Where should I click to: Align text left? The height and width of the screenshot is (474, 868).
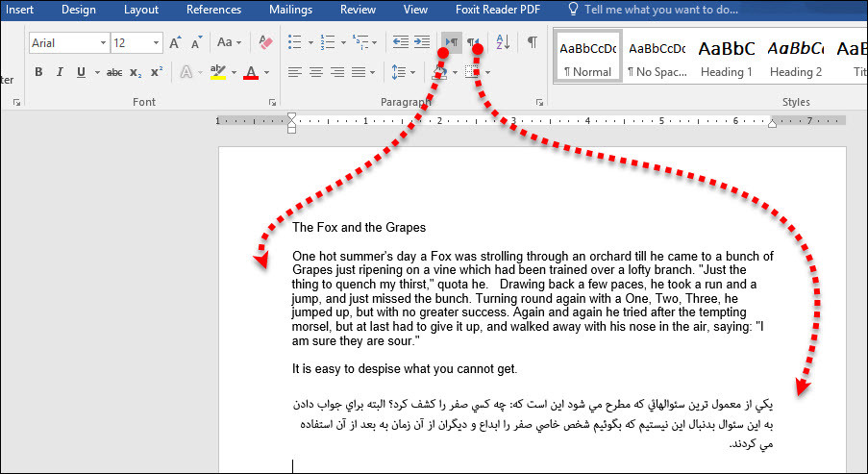click(x=294, y=72)
